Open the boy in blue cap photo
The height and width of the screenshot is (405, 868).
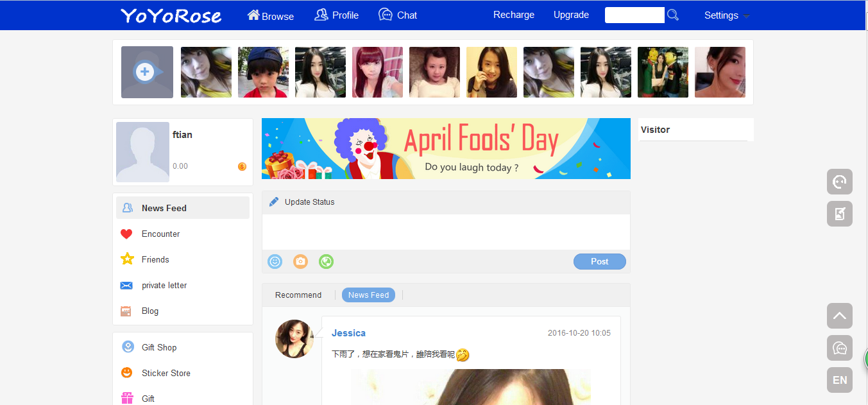point(263,72)
